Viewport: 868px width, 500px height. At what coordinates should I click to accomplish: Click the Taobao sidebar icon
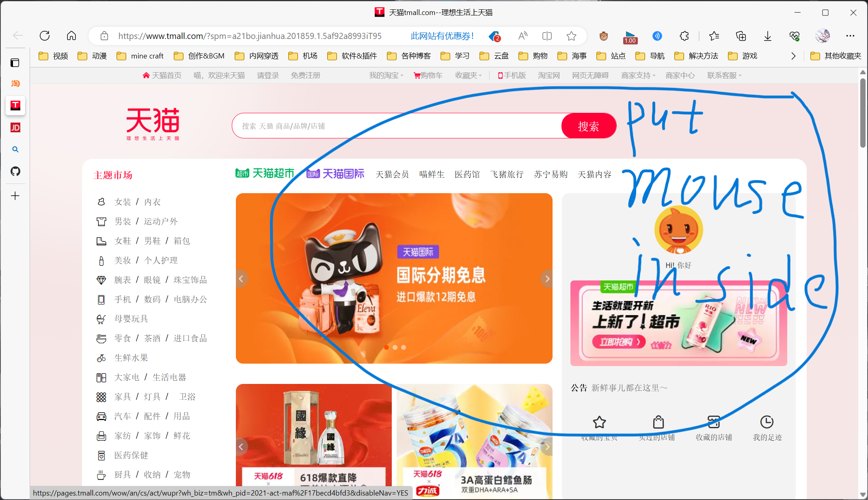(x=15, y=84)
